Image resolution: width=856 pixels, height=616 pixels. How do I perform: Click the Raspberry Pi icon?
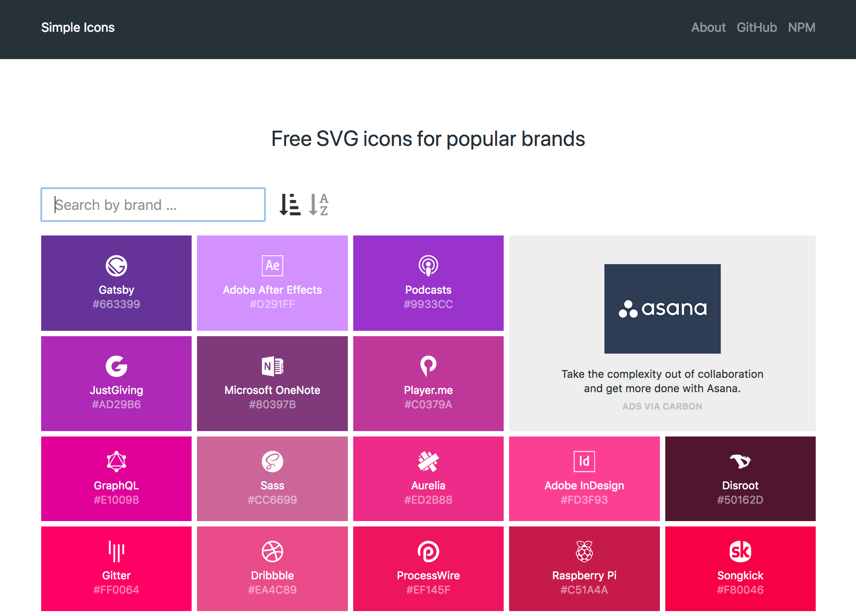[584, 552]
